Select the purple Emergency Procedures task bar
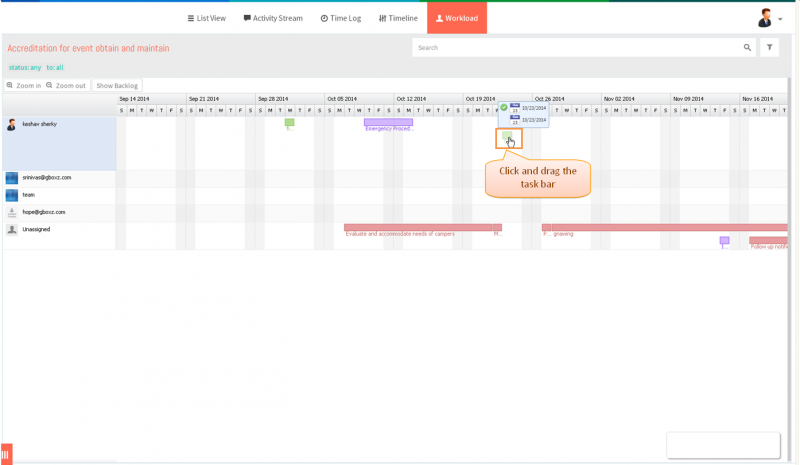 388,122
